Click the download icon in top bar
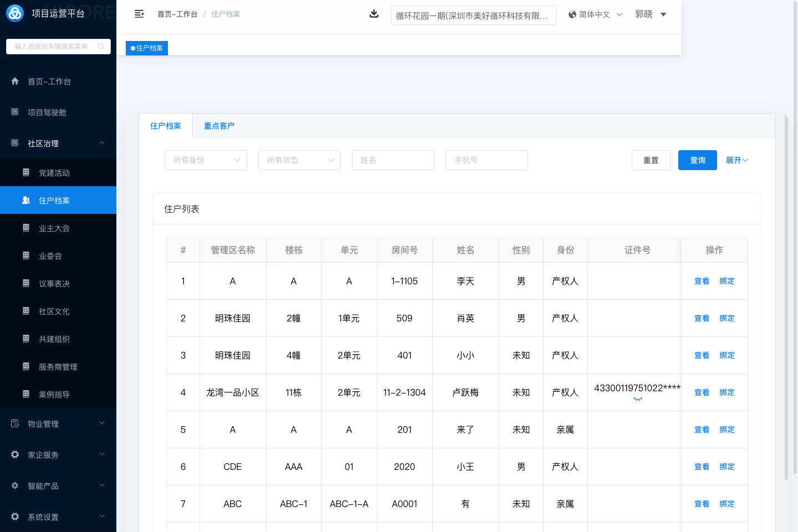Image resolution: width=798 pixels, height=532 pixels. (x=374, y=14)
